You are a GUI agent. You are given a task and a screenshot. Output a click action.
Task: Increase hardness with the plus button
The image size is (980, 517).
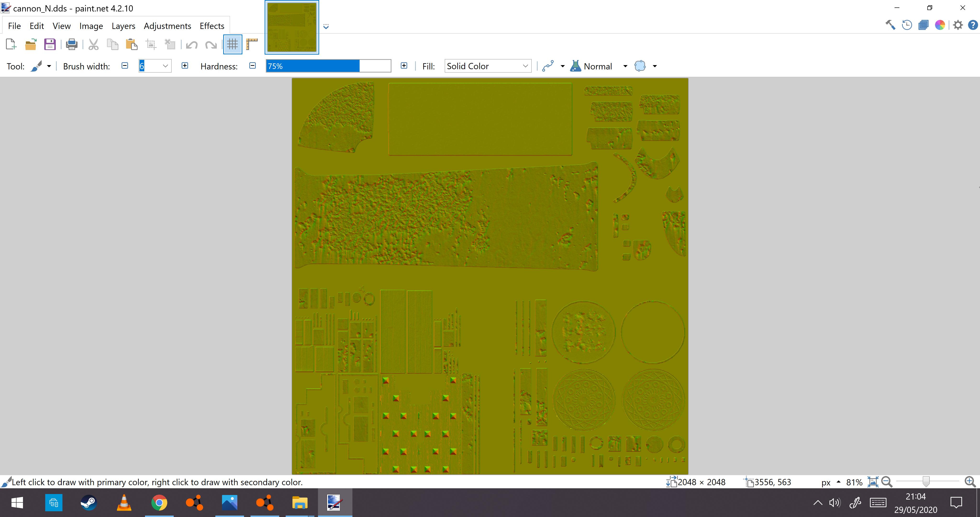pyautogui.click(x=404, y=66)
